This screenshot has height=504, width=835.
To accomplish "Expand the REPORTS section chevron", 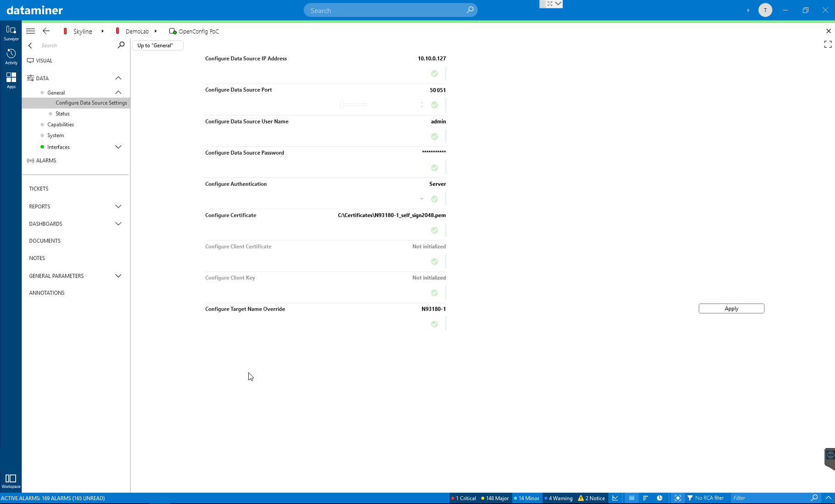I will tap(118, 206).
